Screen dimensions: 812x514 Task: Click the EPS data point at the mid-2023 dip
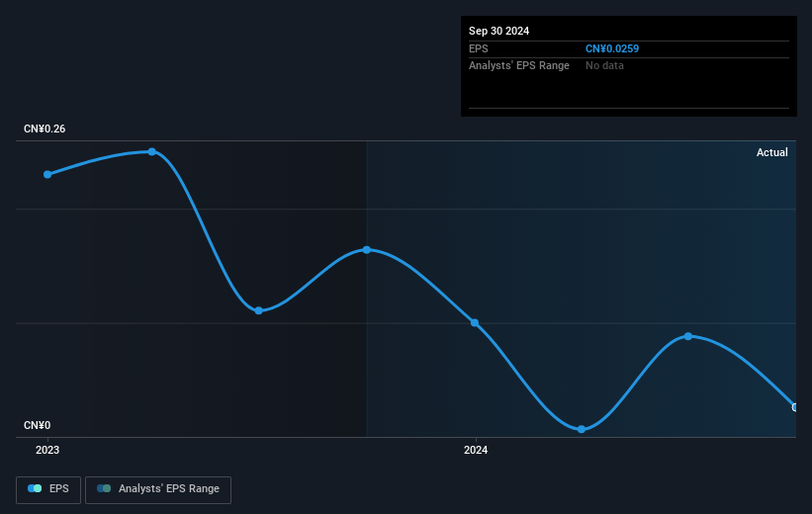pyautogui.click(x=259, y=310)
